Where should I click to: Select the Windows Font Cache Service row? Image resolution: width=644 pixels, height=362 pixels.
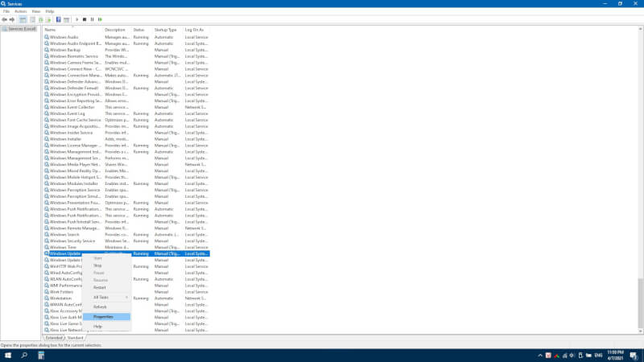pos(126,120)
